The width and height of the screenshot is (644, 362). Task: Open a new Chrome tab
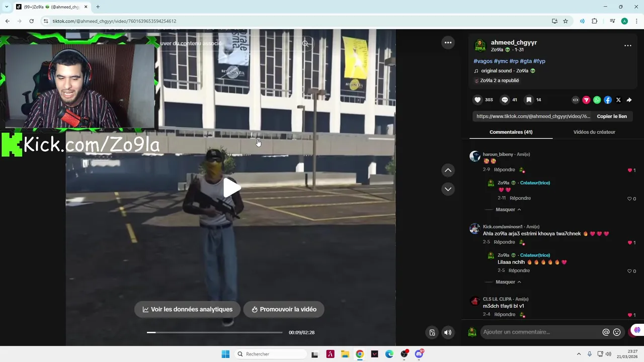coord(98,7)
